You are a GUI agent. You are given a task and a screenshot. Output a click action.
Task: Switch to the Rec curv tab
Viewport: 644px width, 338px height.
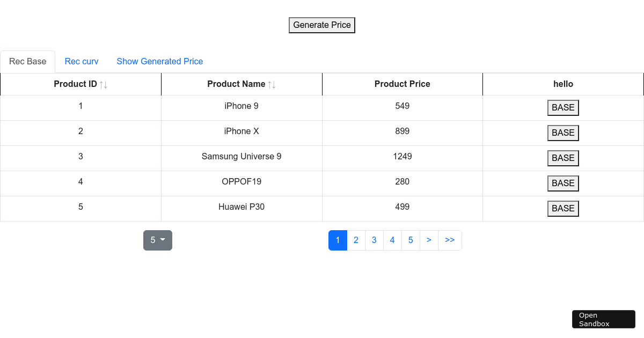click(82, 62)
